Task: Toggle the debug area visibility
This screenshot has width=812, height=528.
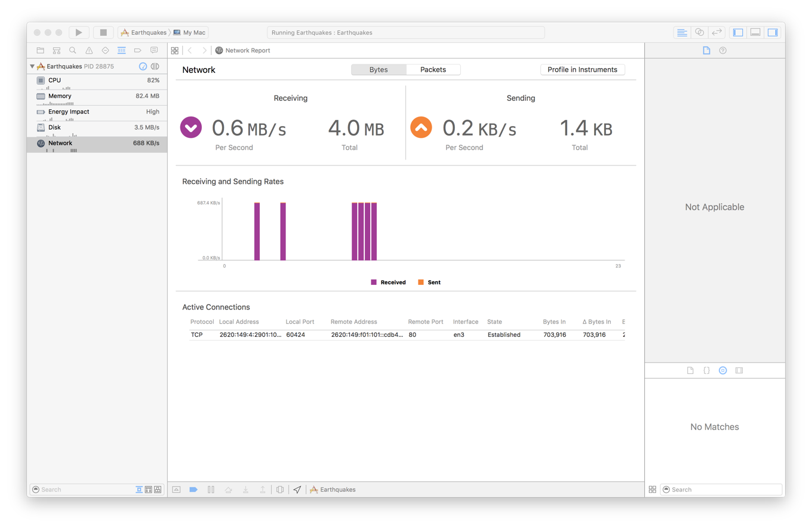Action: coord(756,32)
